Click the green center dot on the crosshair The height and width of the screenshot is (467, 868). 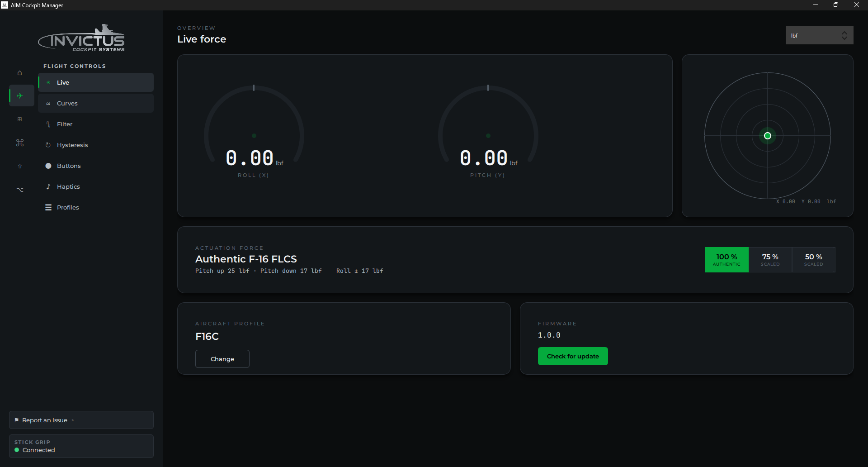pyautogui.click(x=767, y=136)
